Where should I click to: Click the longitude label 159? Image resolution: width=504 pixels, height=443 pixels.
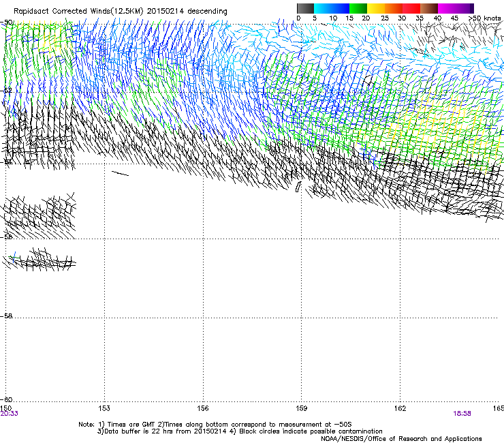pos(301,408)
